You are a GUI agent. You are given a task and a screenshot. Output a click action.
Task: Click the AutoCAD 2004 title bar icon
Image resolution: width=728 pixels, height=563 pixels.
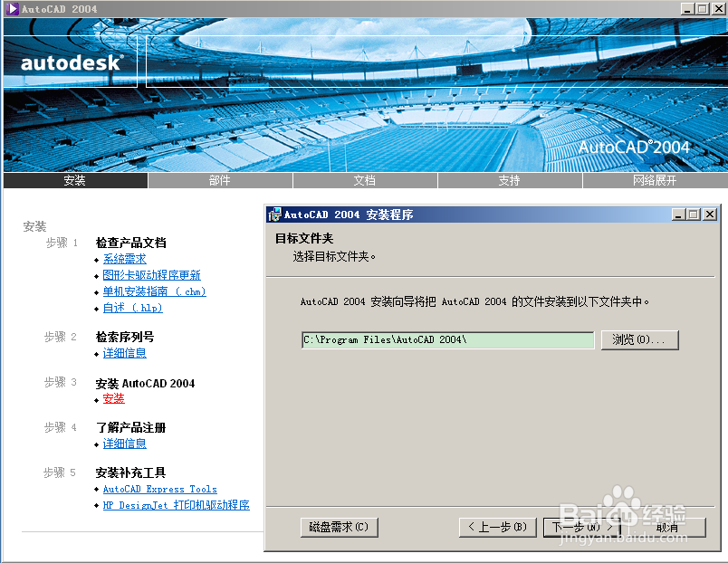(13, 9)
